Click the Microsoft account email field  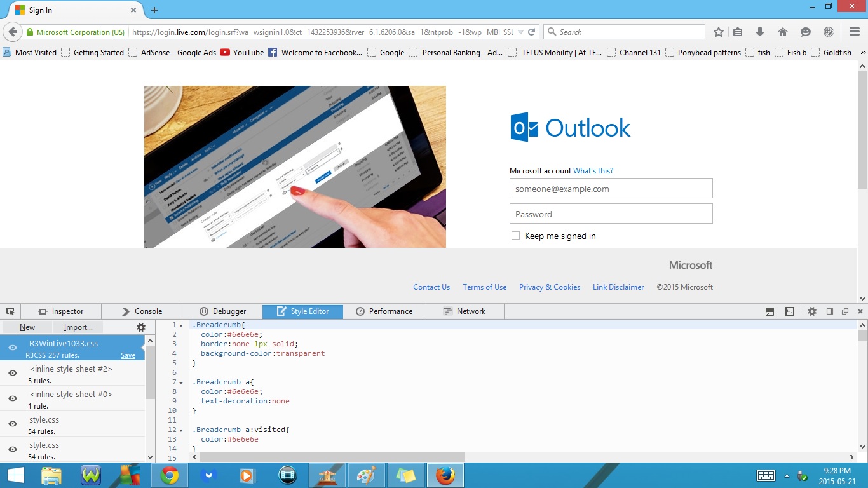[611, 188]
